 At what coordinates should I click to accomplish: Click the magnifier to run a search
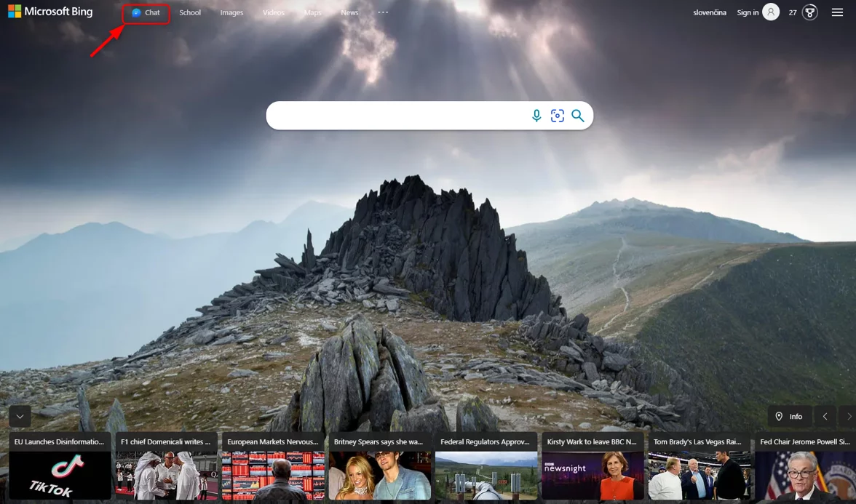click(577, 115)
